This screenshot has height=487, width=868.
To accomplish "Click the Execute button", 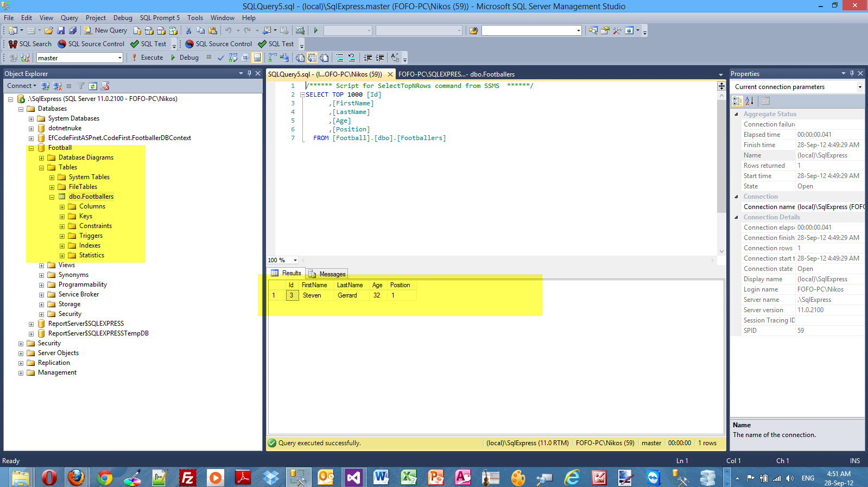I will pos(147,58).
